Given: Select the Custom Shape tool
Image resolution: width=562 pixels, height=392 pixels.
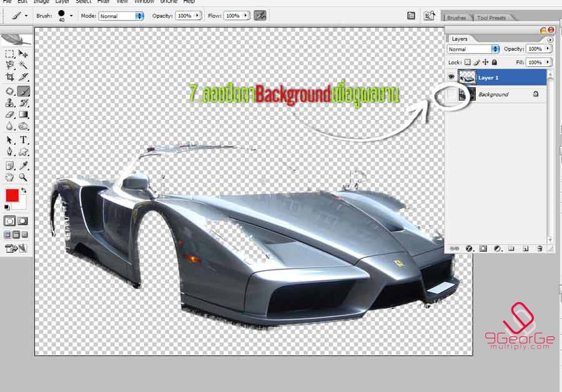Looking at the screenshot, I should pos(23,152).
